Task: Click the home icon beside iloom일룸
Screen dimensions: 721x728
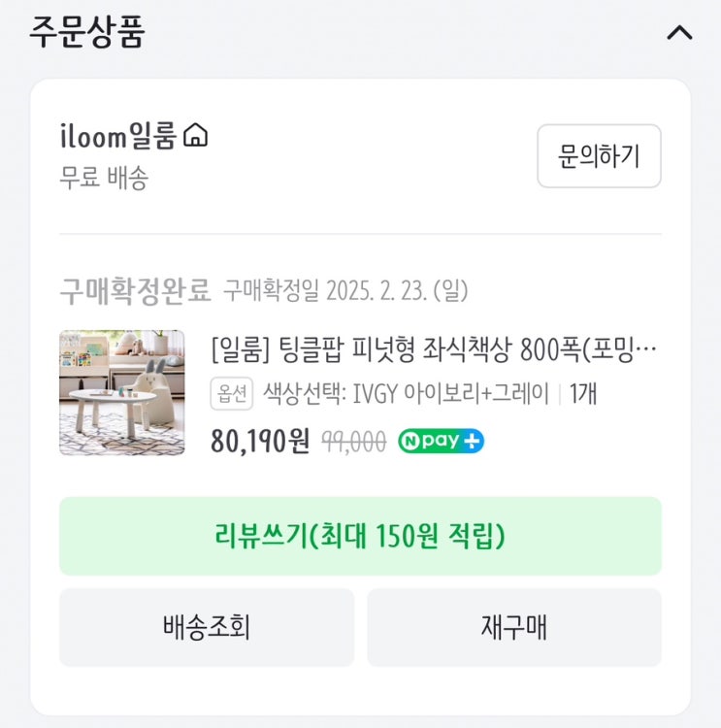Action: coord(196,136)
